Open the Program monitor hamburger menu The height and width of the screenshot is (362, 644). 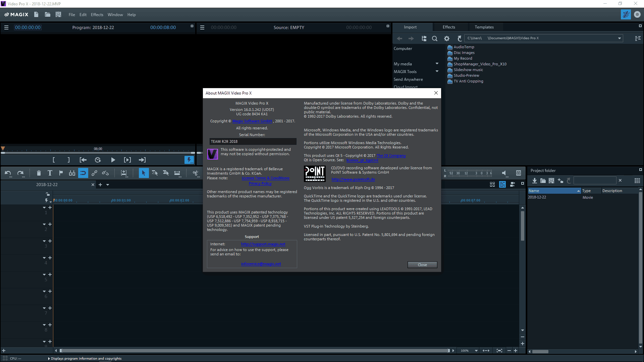pos(6,27)
